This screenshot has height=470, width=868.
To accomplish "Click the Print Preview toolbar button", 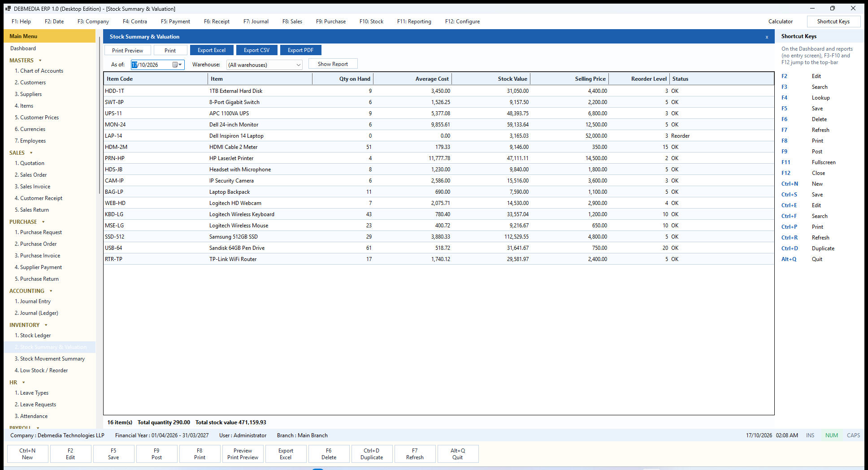I will coord(128,51).
